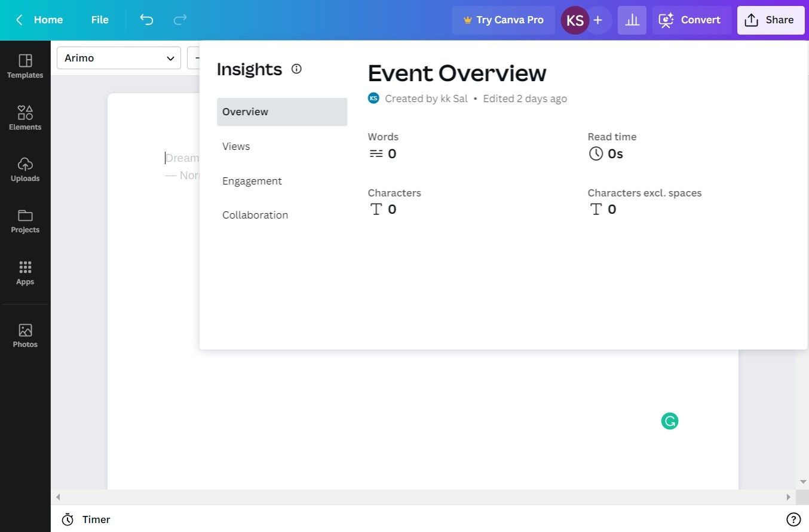Click the Event Overview title
The width and height of the screenshot is (809, 532).
[x=457, y=73]
